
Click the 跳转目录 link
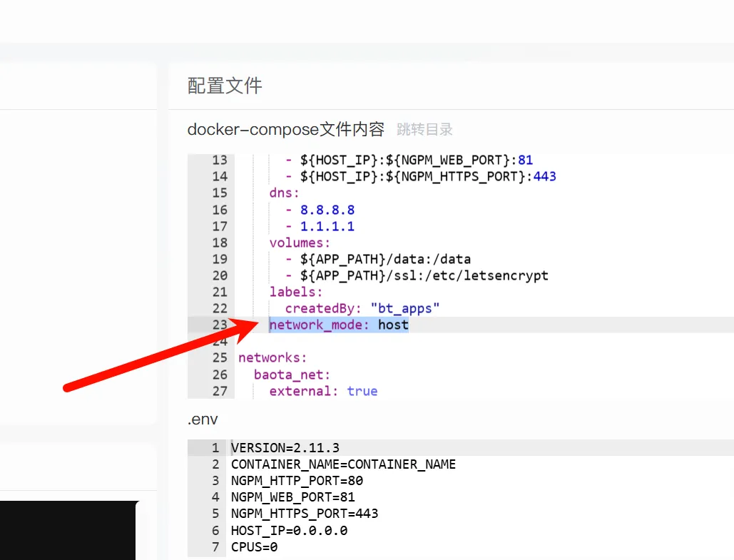pos(424,130)
